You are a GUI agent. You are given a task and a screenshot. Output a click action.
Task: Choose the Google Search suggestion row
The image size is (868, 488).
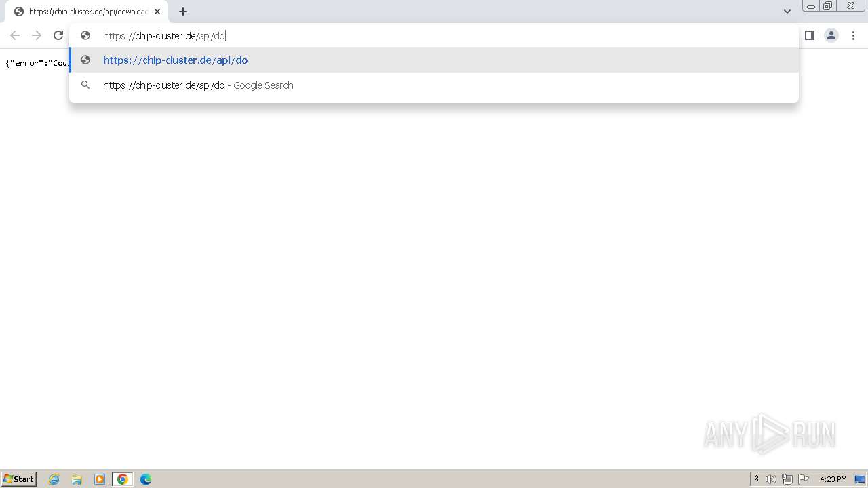pyautogui.click(x=434, y=85)
